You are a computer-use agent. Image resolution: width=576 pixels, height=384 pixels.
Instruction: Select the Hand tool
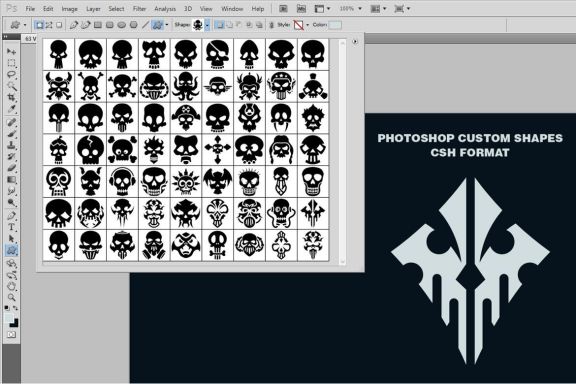click(11, 286)
